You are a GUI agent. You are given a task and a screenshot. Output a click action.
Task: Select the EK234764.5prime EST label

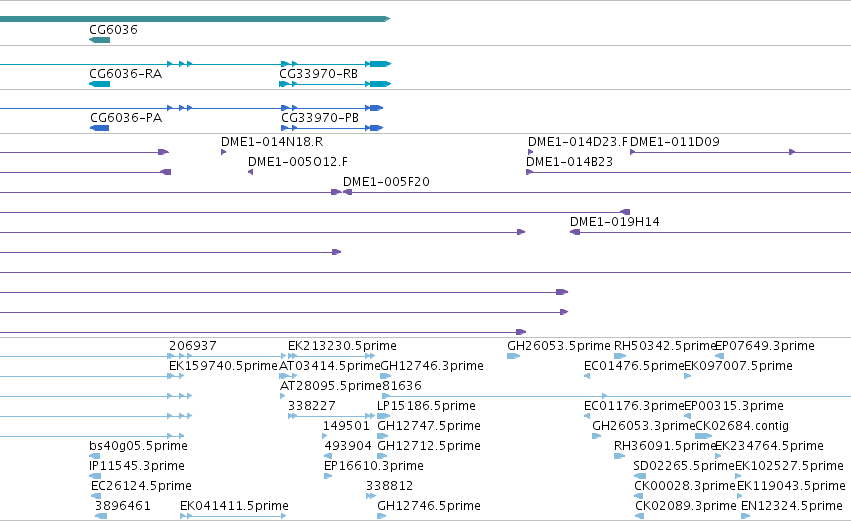tap(770, 446)
